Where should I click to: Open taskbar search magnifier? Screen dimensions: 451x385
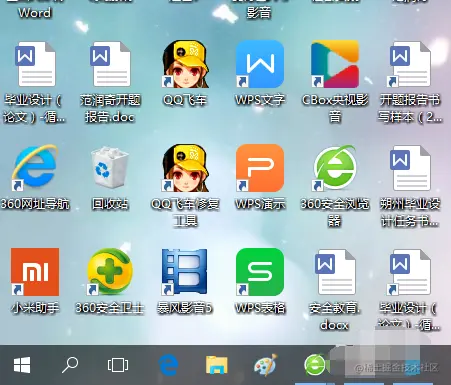coord(70,365)
